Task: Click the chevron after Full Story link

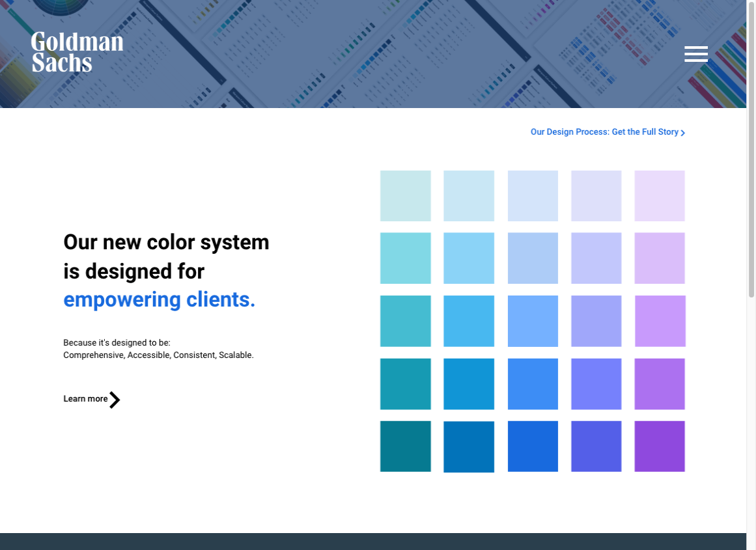Action: coord(682,133)
